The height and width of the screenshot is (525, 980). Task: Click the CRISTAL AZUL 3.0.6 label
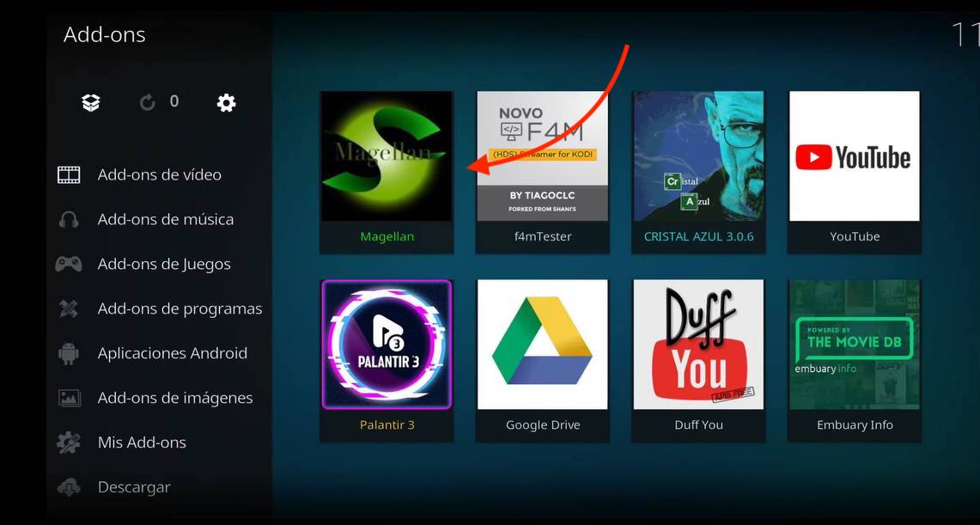699,237
